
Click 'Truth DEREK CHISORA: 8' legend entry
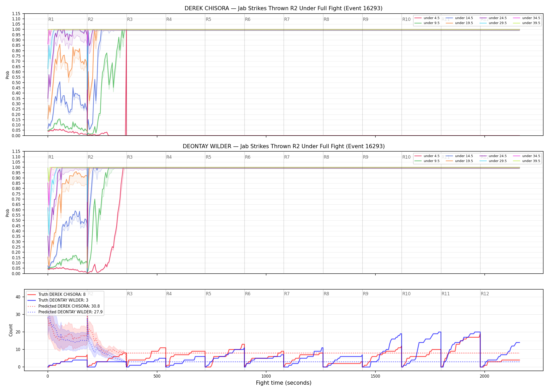(56, 295)
